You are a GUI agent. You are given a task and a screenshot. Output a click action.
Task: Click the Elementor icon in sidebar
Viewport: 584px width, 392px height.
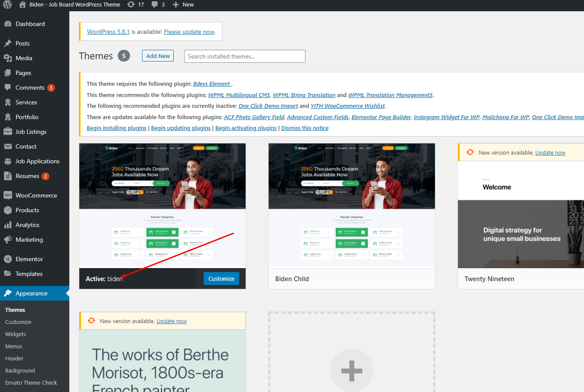point(8,259)
